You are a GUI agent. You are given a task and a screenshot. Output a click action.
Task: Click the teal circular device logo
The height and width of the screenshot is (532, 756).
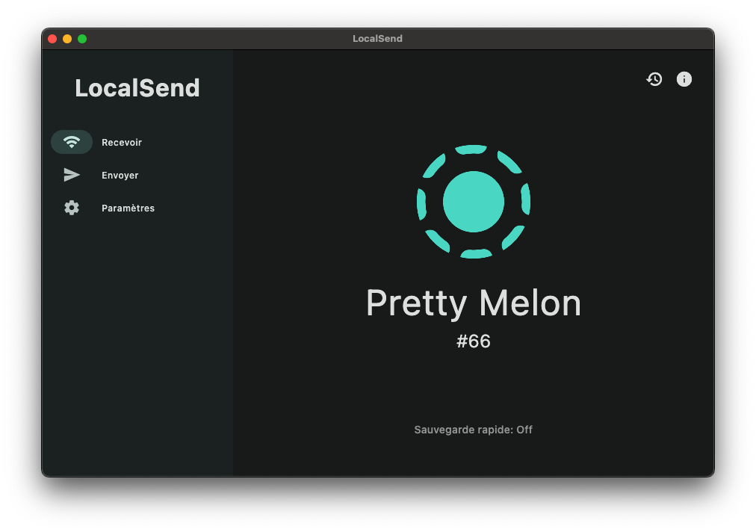[x=474, y=202]
